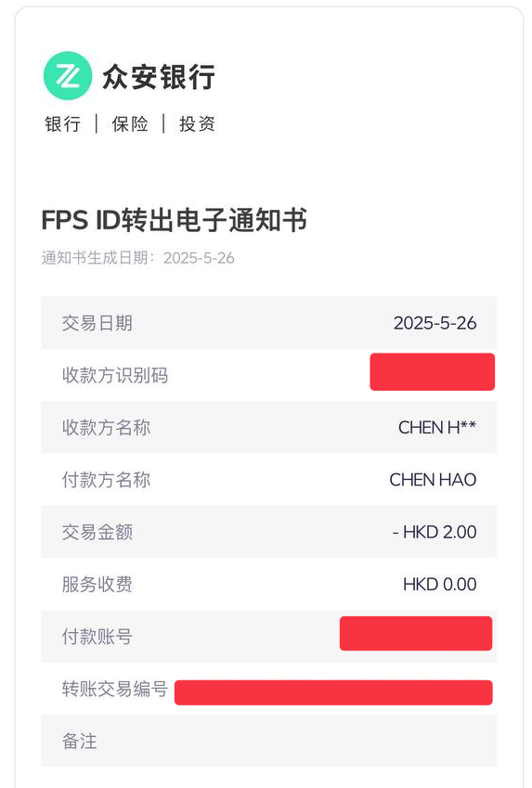Click the 交易日期 row value 2025-5-26

tap(435, 323)
